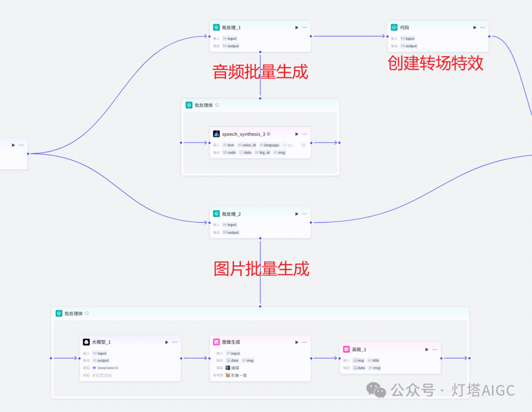The image size is (532, 412).
Task: Open more options for 批处理_1 node
Action: tap(305, 28)
